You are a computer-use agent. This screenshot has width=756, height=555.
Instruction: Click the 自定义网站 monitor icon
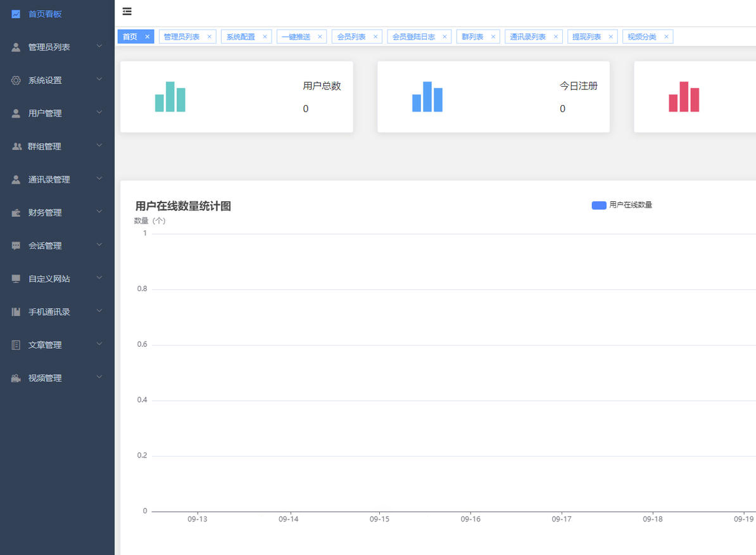16,278
